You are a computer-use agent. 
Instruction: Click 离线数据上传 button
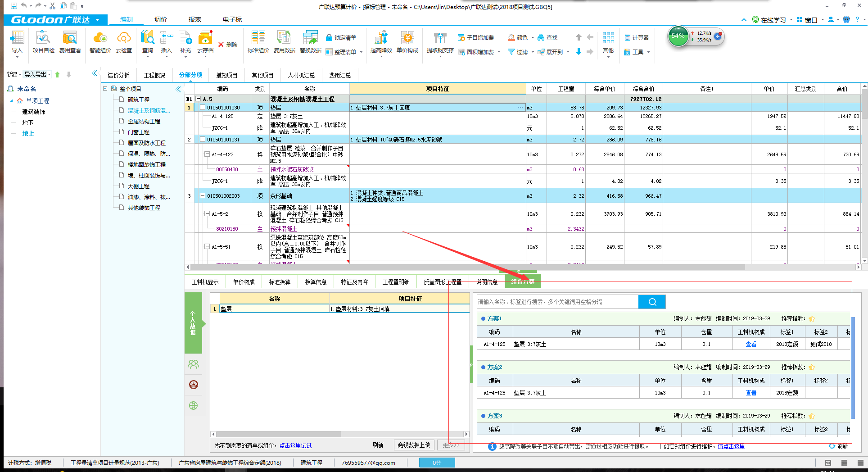tap(414, 445)
